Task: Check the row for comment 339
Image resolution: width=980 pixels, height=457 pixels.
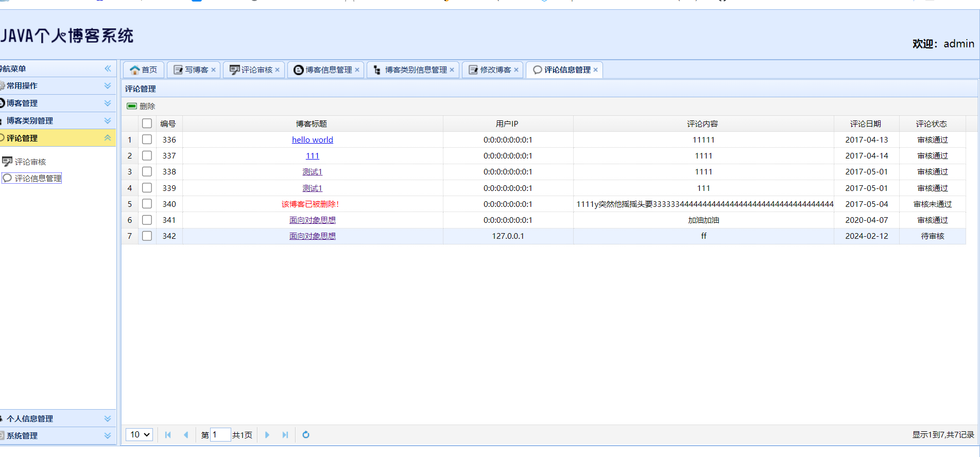Action: pyautogui.click(x=147, y=188)
